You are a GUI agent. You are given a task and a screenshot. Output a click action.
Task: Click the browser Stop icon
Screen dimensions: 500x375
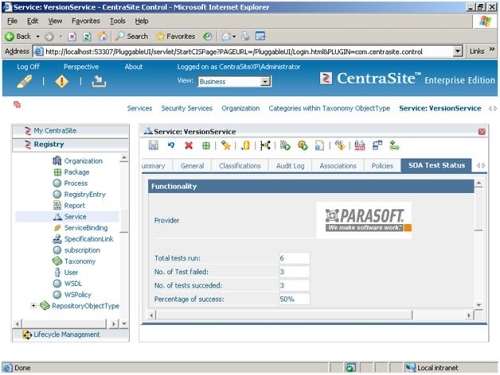point(72,36)
